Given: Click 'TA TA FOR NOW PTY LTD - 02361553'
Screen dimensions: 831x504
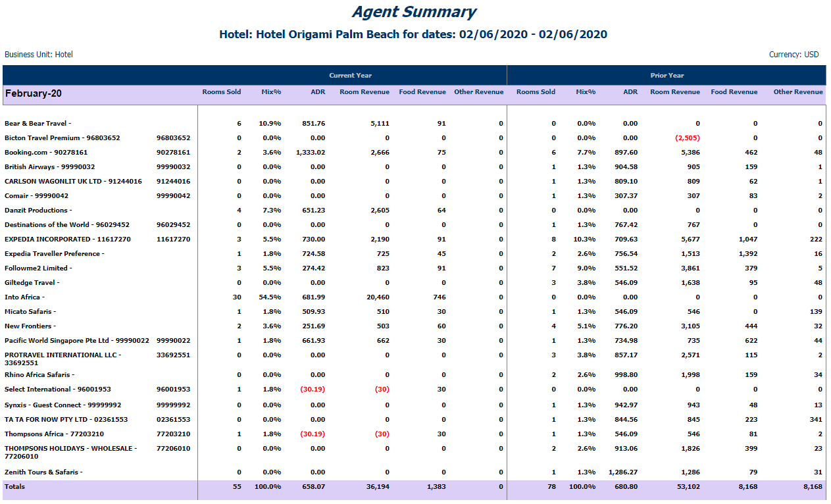Looking at the screenshot, I should (x=66, y=420).
